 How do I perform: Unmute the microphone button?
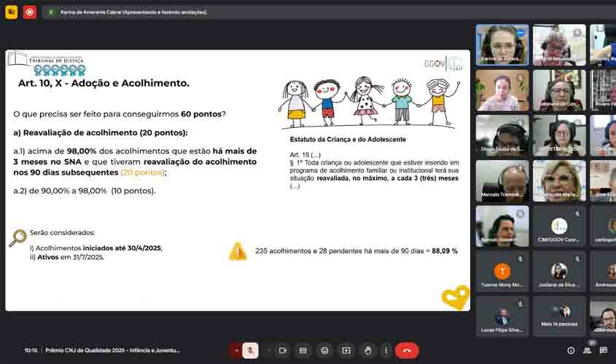250,350
